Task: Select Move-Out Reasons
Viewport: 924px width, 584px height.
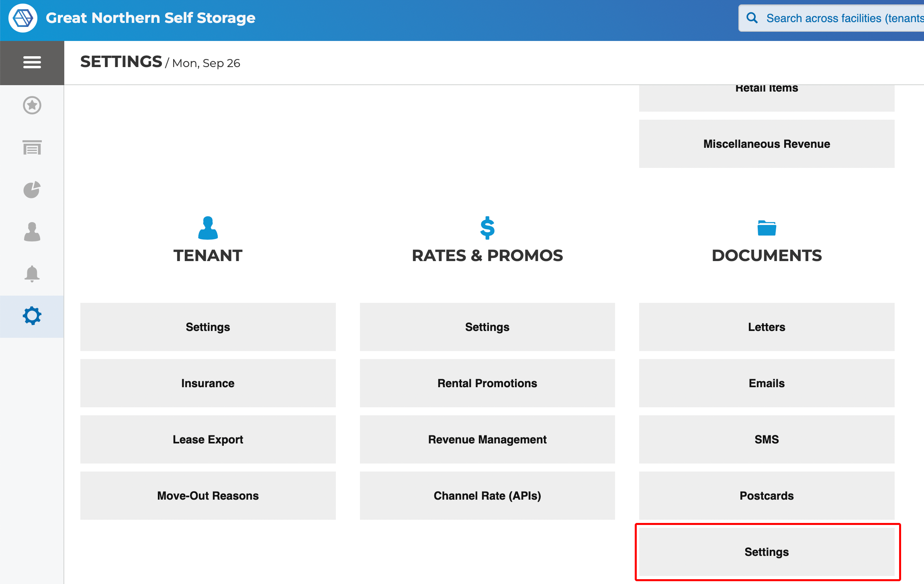Action: pyautogui.click(x=208, y=496)
